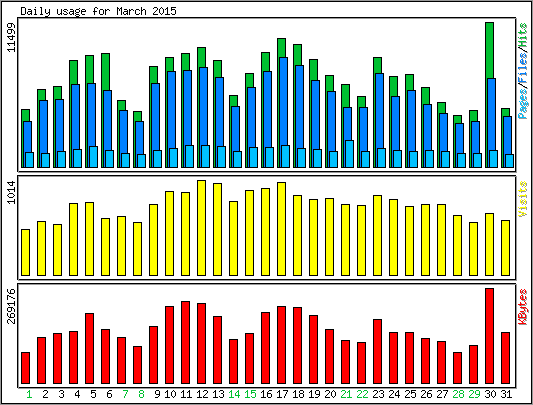Select day label 31 on the x-axis
The image size is (533, 405).
[x=506, y=394]
